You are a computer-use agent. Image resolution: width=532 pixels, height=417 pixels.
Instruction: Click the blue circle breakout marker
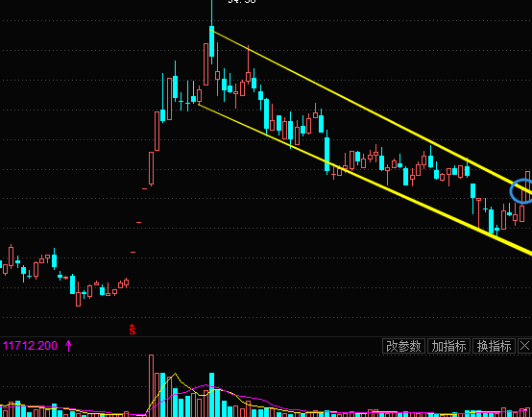tap(521, 191)
